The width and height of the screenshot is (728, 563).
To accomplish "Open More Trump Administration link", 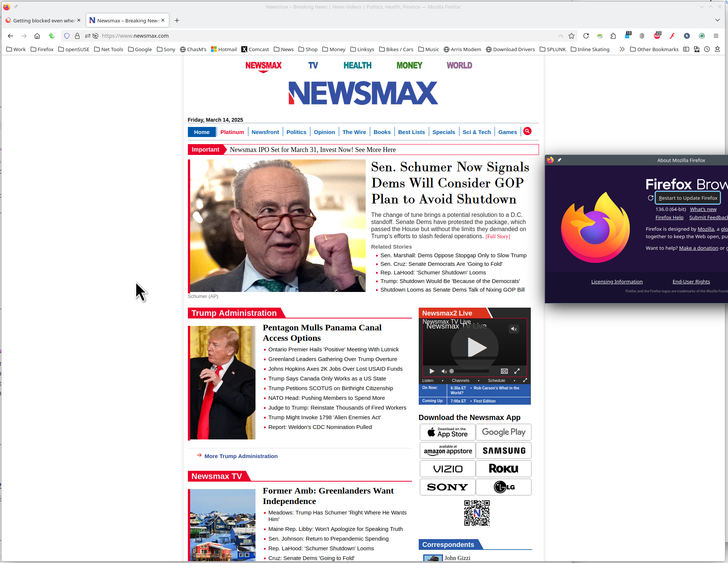I will [x=241, y=456].
